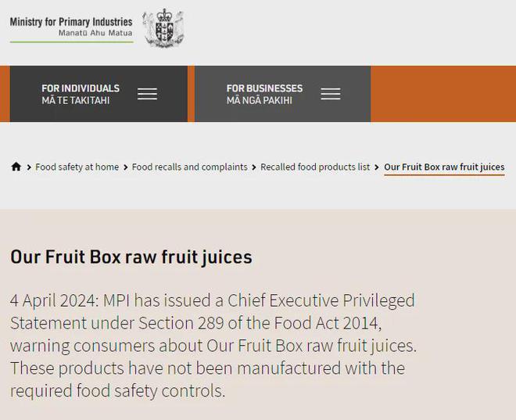Open the For Businesses hamburger menu icon

(331, 94)
